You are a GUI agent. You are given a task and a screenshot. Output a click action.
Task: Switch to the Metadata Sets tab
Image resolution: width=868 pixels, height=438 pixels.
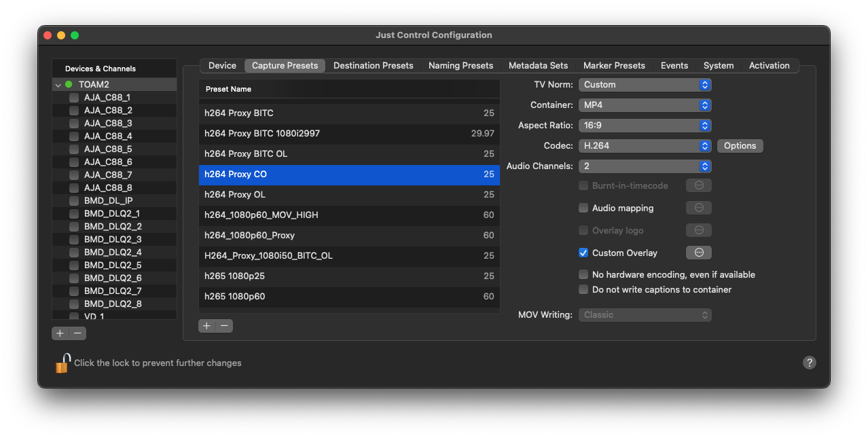click(x=539, y=66)
